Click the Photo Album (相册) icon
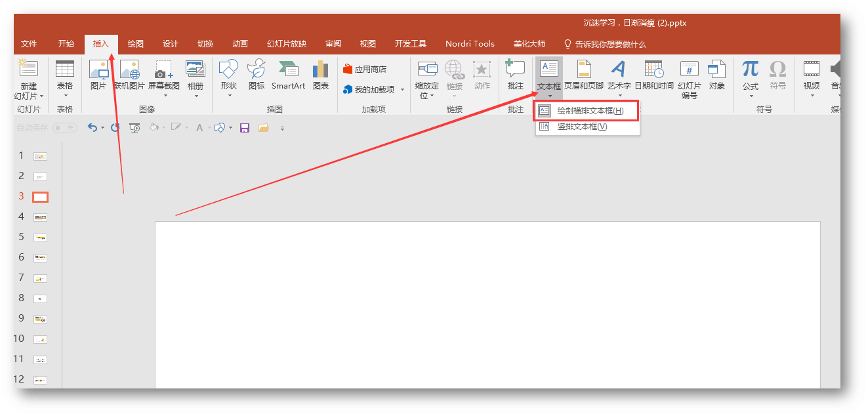The height and width of the screenshot is (416, 868). click(x=196, y=69)
